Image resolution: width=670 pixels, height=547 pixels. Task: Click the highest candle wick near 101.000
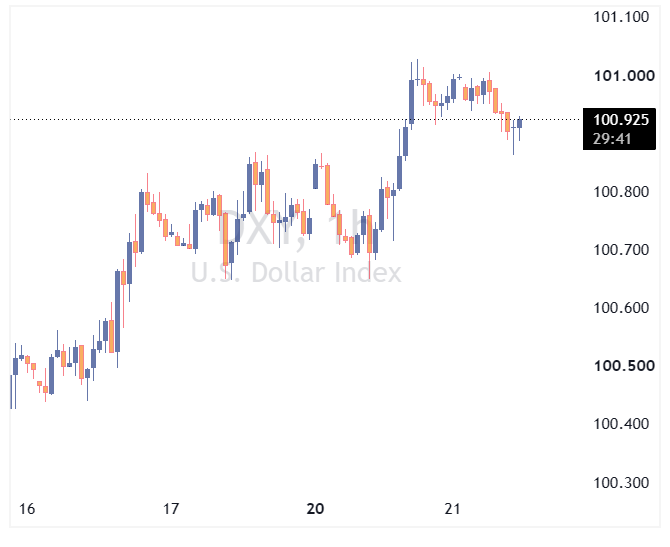coord(417,73)
